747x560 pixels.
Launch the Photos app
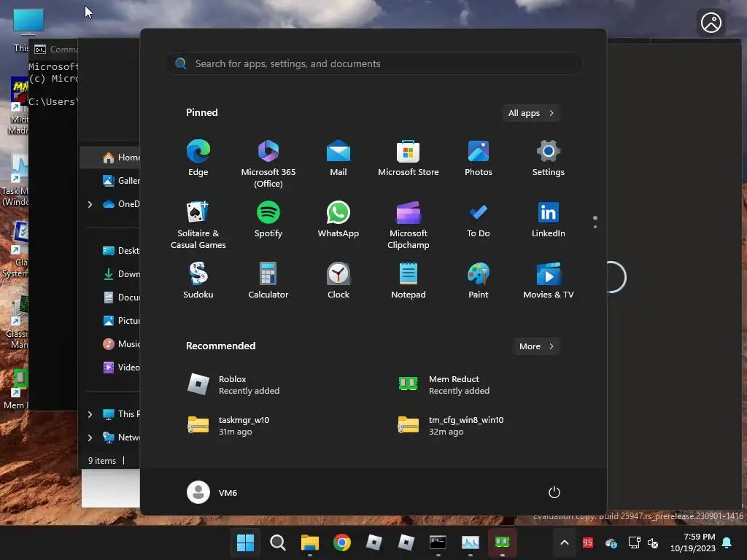(479, 158)
